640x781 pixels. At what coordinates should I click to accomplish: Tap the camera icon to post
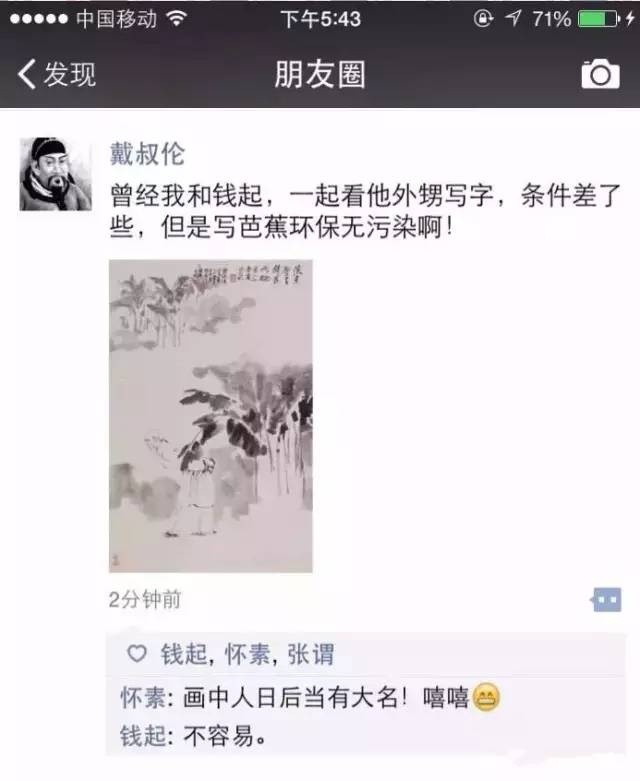click(x=600, y=74)
